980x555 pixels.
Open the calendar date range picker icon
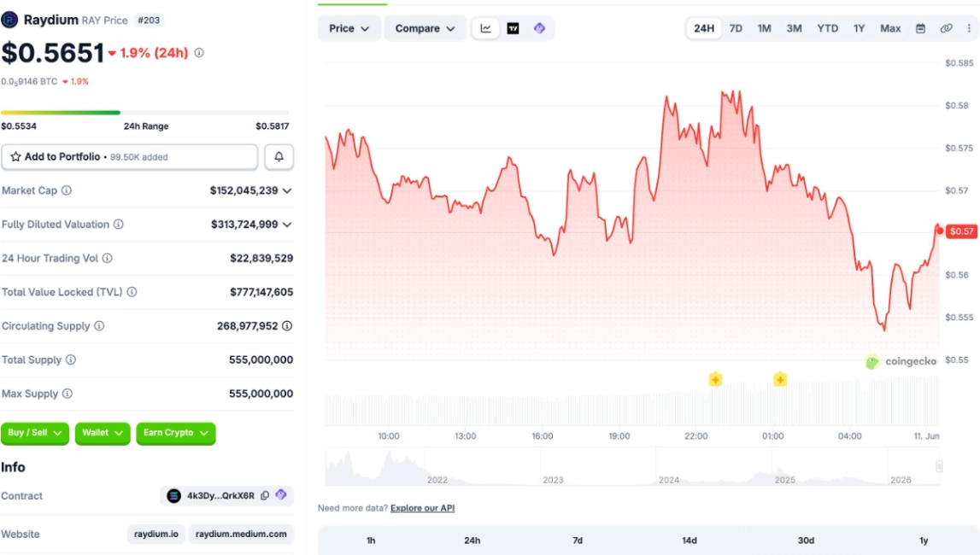921,28
